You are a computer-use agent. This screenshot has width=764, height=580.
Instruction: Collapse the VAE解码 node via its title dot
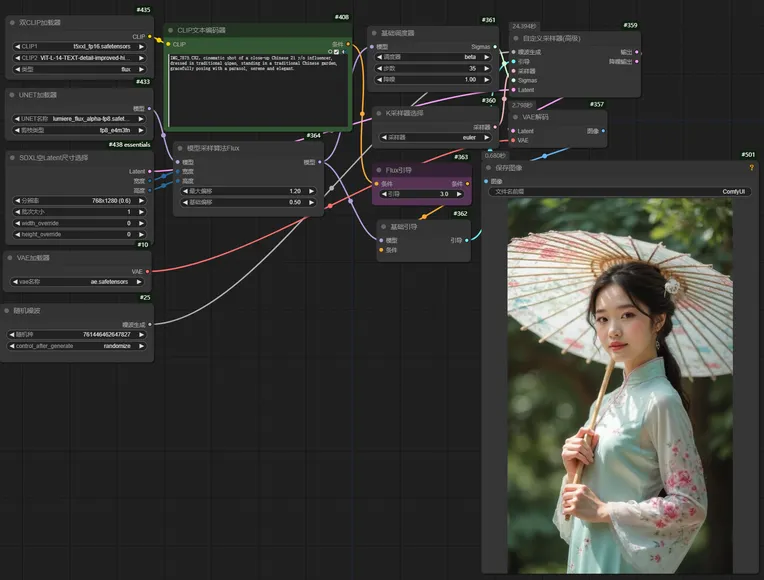pyautogui.click(x=516, y=116)
